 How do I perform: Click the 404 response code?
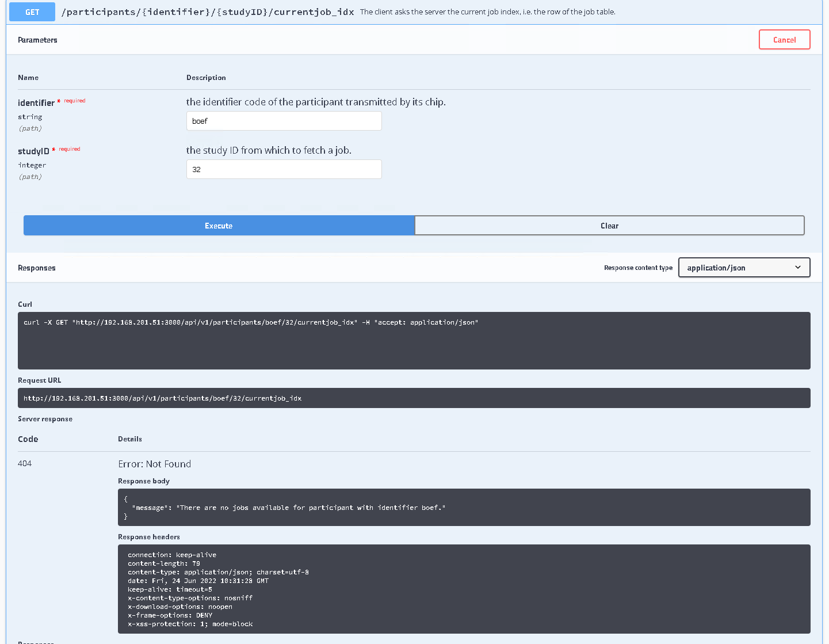[x=25, y=463]
